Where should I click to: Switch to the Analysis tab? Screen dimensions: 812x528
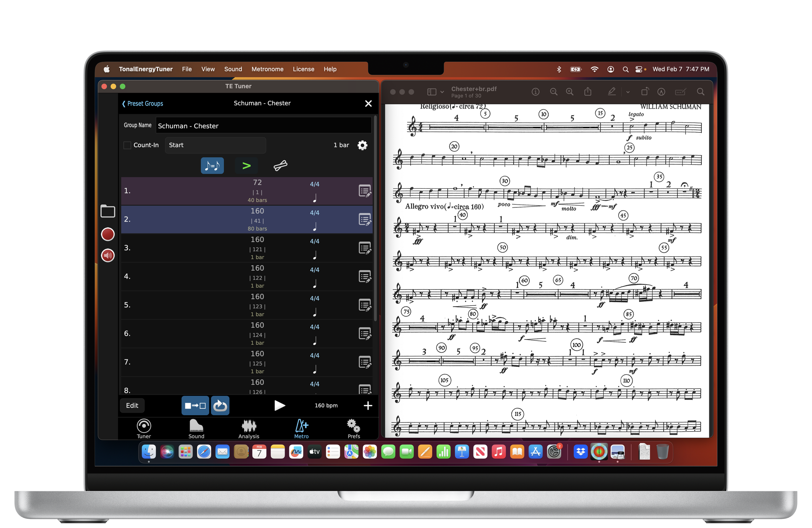[x=249, y=429]
